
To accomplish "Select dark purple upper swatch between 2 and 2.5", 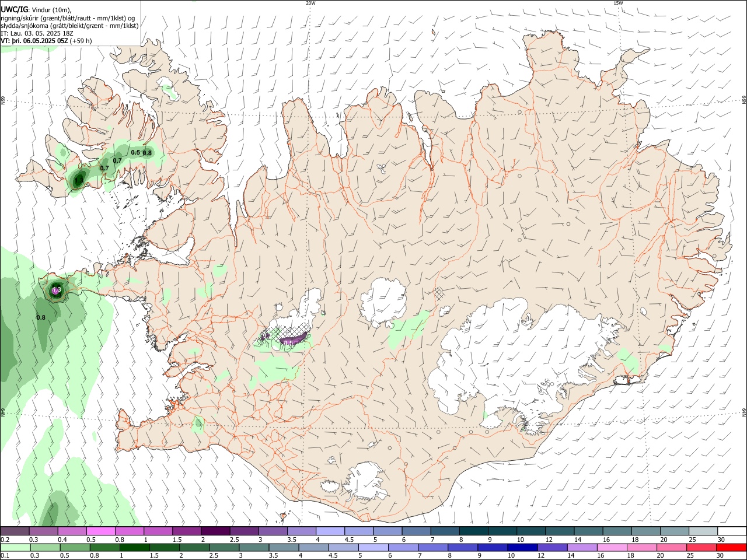I will click(x=215, y=531).
